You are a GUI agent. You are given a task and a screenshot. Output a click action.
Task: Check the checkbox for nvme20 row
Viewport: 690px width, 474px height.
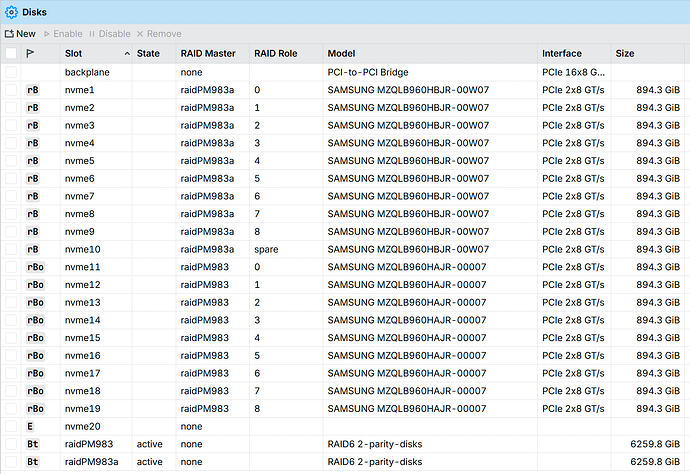coord(11,426)
